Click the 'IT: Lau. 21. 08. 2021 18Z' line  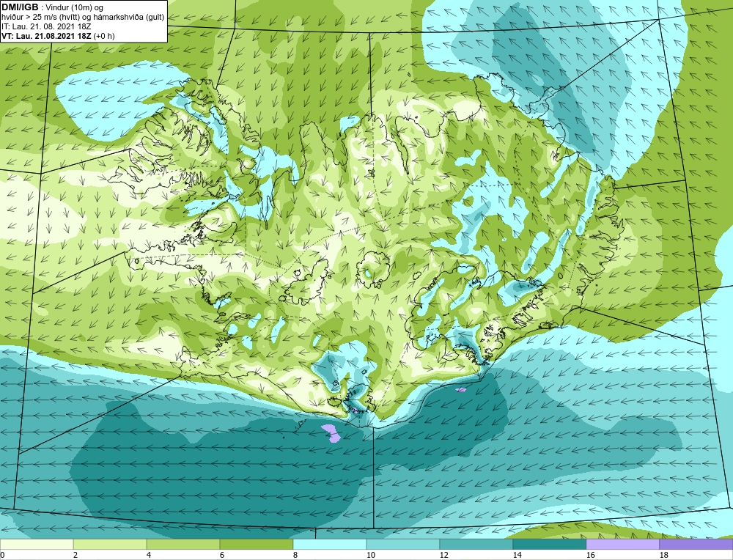(46, 26)
